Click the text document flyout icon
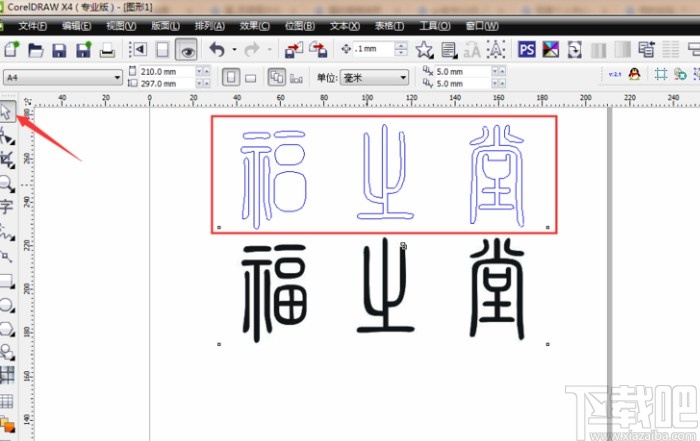Viewport: 700px width, 441px height. tap(449, 50)
